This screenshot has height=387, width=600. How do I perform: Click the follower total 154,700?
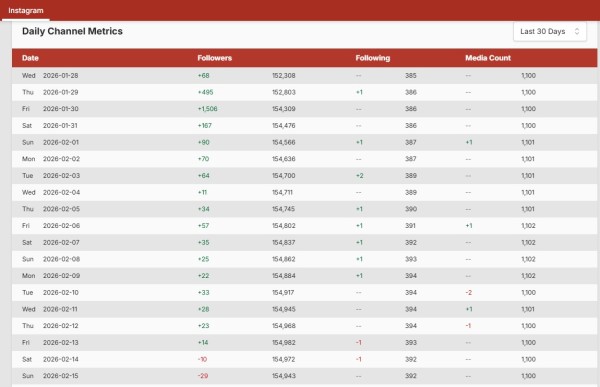point(284,176)
